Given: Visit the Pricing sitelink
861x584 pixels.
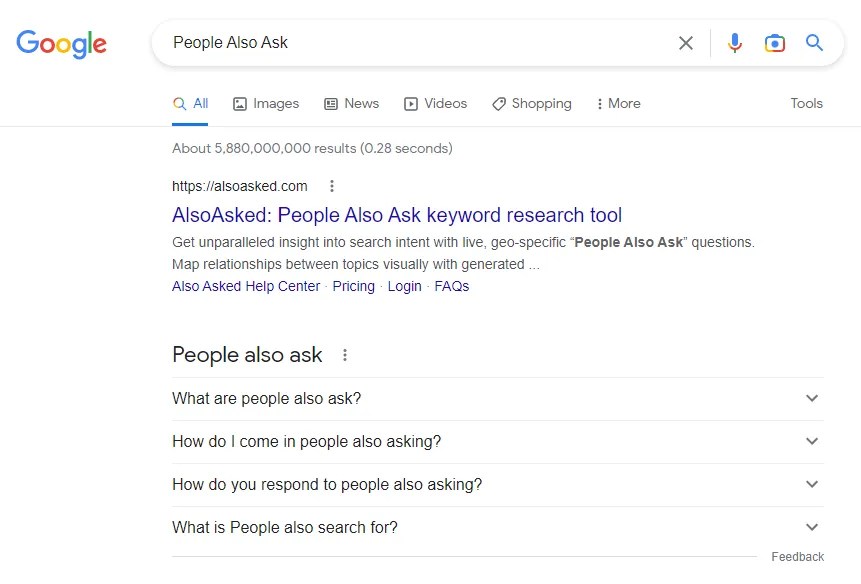Looking at the screenshot, I should point(354,287).
